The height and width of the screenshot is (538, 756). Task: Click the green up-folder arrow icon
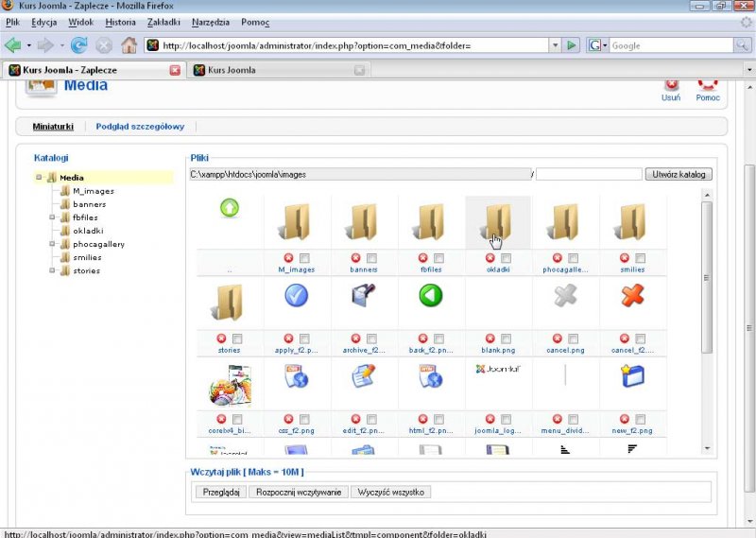pyautogui.click(x=230, y=208)
